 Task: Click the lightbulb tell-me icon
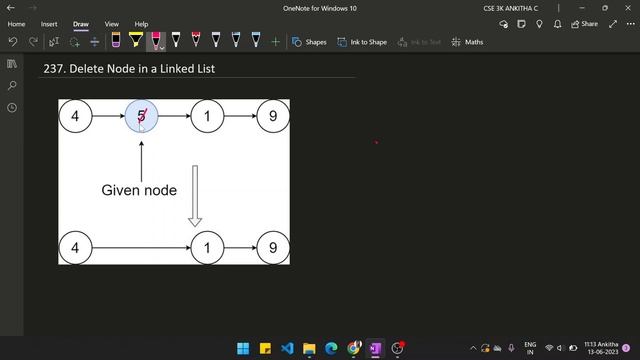539,24
